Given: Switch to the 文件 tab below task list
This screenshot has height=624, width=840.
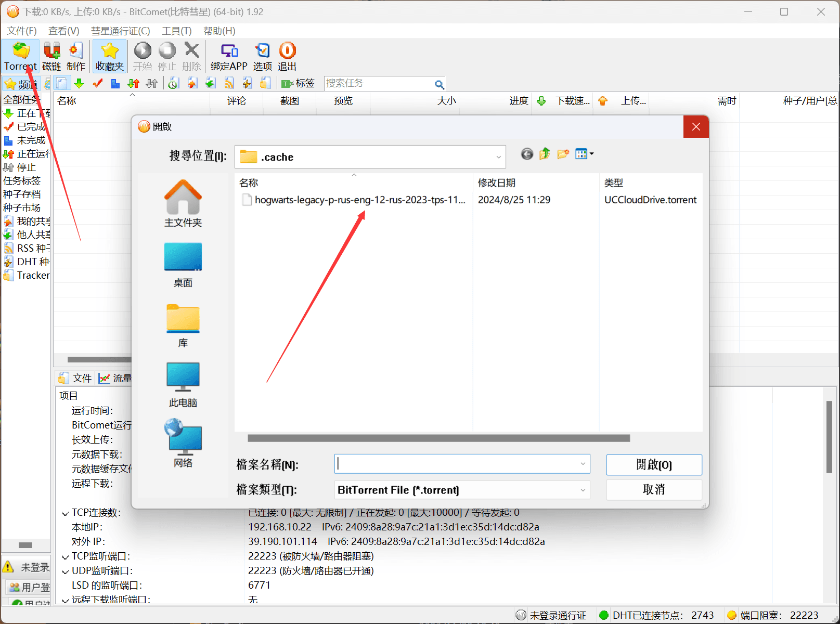Looking at the screenshot, I should pyautogui.click(x=75, y=378).
